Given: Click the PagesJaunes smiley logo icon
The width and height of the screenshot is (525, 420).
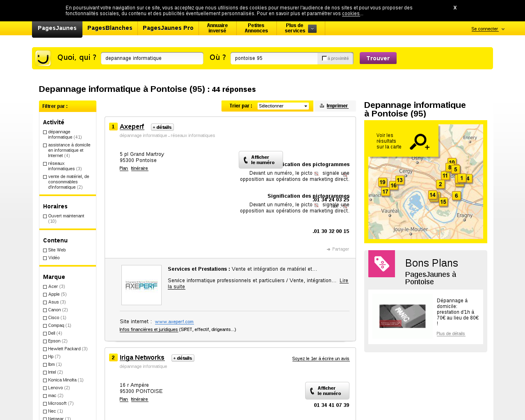Looking at the screenshot, I should [43, 58].
